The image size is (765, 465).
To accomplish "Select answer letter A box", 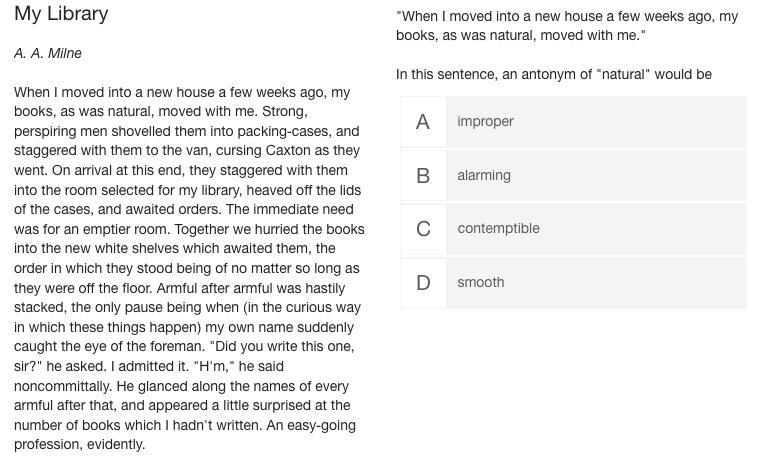I will click(423, 121).
